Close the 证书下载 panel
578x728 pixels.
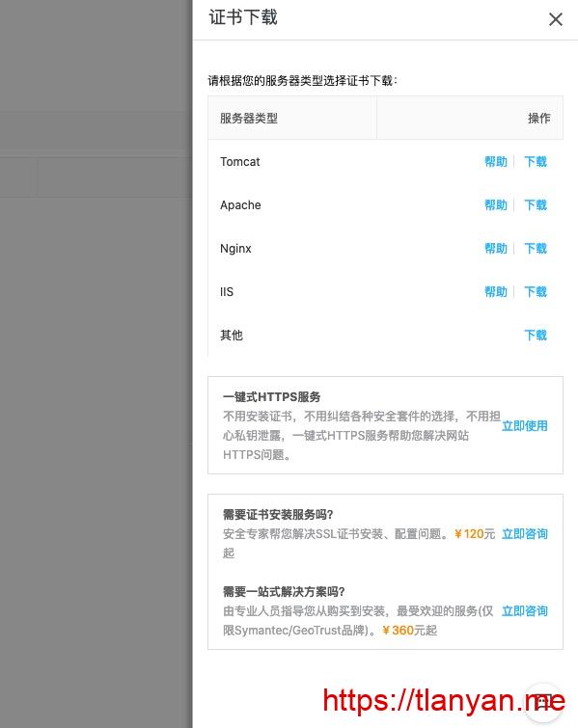tap(555, 19)
